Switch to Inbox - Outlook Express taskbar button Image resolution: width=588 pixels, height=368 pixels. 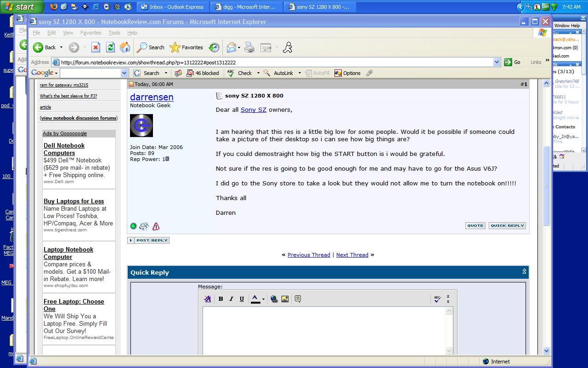tap(173, 7)
